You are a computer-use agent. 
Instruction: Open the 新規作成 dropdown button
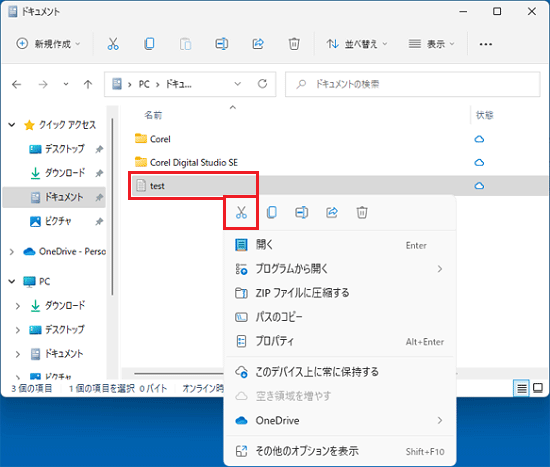coord(48,44)
